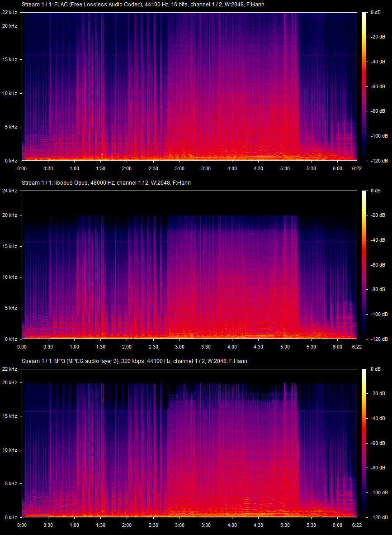Viewport: 392px width, 535px height.
Task: Click inside the FLAC spectrogram plot
Action: (189, 86)
